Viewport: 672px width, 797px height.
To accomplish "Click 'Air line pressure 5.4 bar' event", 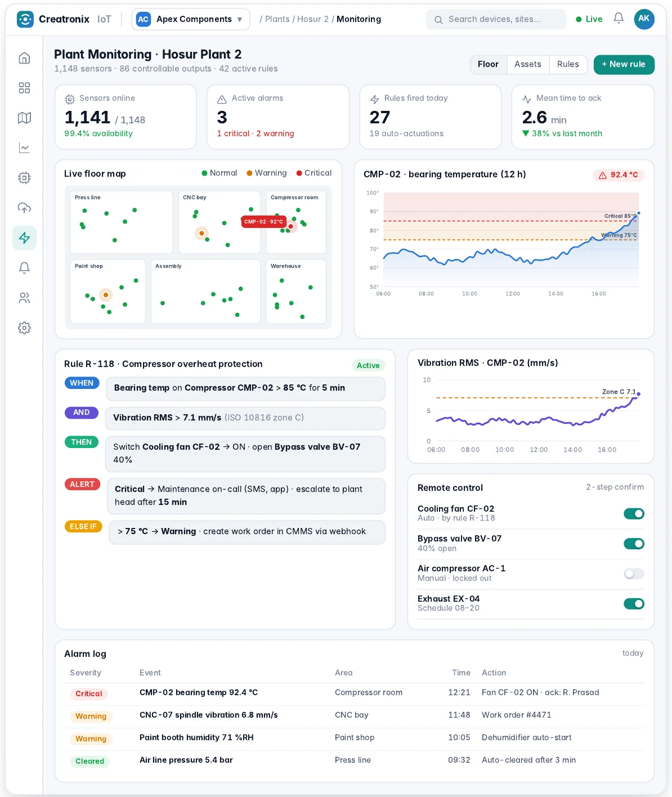I will point(186,760).
